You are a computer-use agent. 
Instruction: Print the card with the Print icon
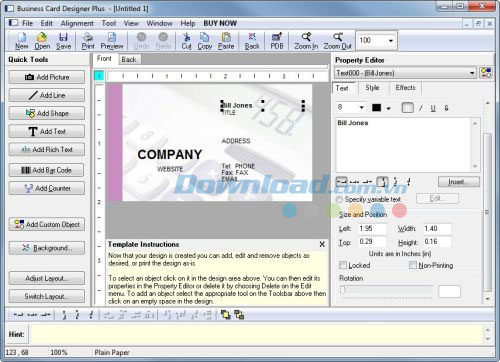pos(88,41)
